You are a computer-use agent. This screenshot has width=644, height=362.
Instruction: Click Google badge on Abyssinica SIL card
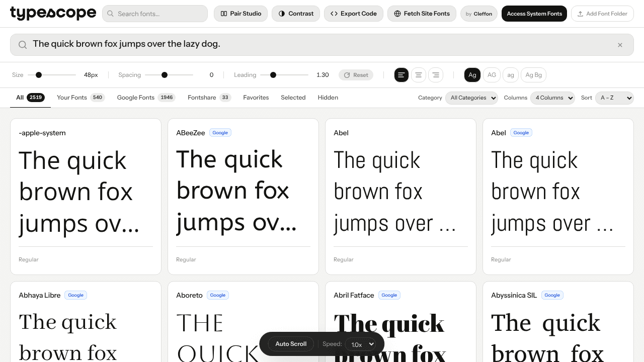coord(552,295)
